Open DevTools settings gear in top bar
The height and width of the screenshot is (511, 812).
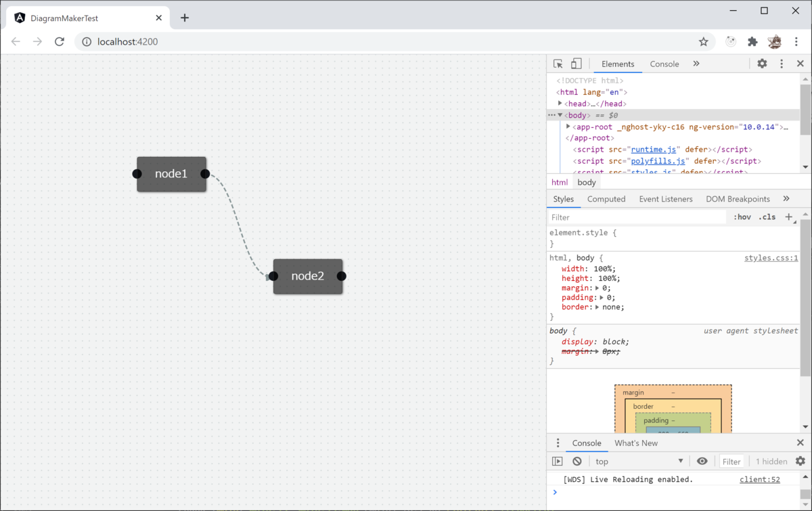point(762,64)
